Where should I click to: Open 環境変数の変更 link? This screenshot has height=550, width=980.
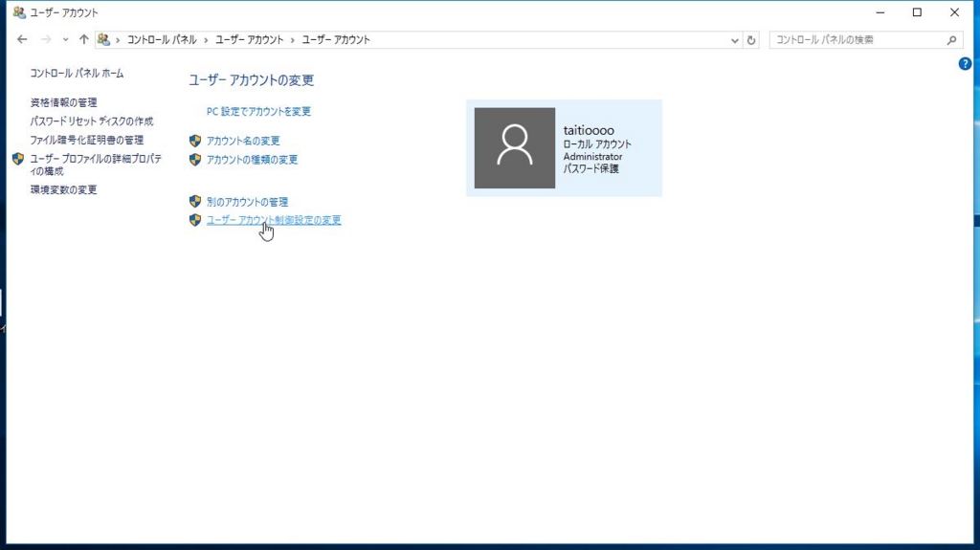point(64,189)
